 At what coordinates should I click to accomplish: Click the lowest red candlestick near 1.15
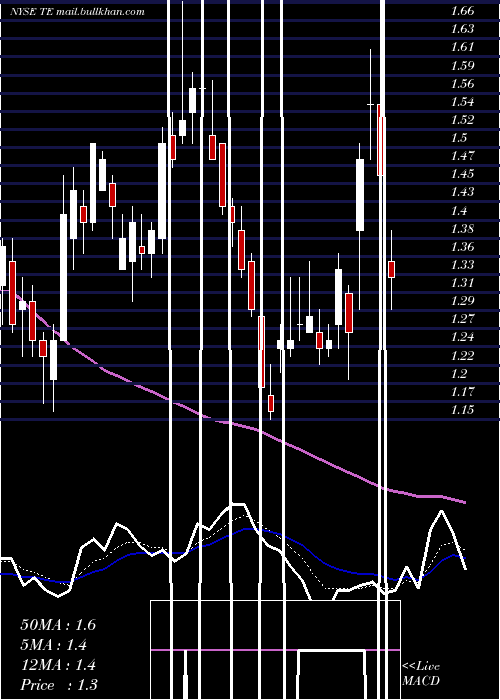click(x=271, y=404)
